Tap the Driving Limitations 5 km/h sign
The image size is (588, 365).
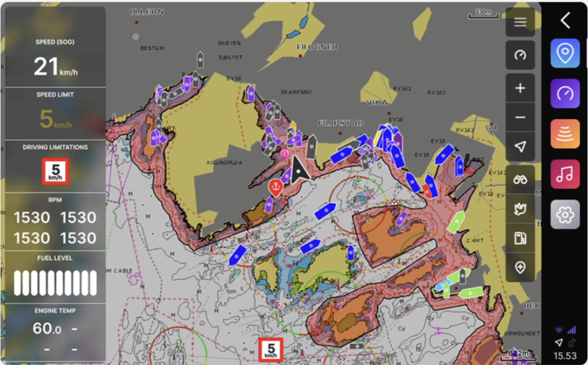(x=55, y=172)
